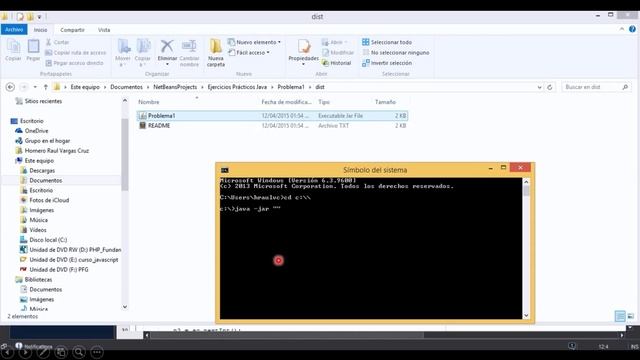
Task: Open Quick Access Toolbar customize dropdown
Action: [40, 17]
